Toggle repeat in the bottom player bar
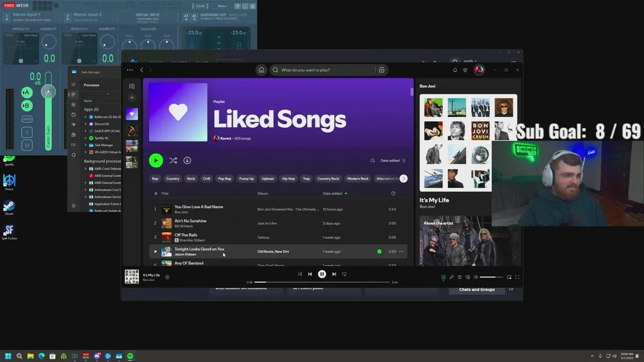The image size is (644, 362). click(344, 274)
